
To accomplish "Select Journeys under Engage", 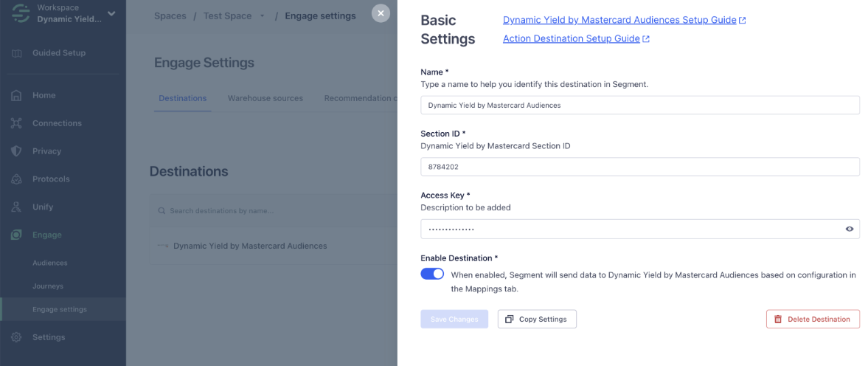I will (x=48, y=286).
